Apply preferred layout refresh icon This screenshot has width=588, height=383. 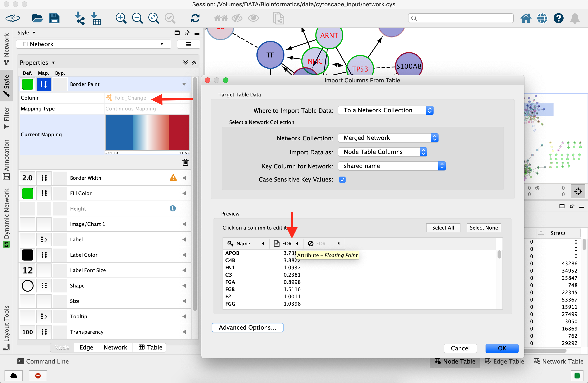pos(195,18)
